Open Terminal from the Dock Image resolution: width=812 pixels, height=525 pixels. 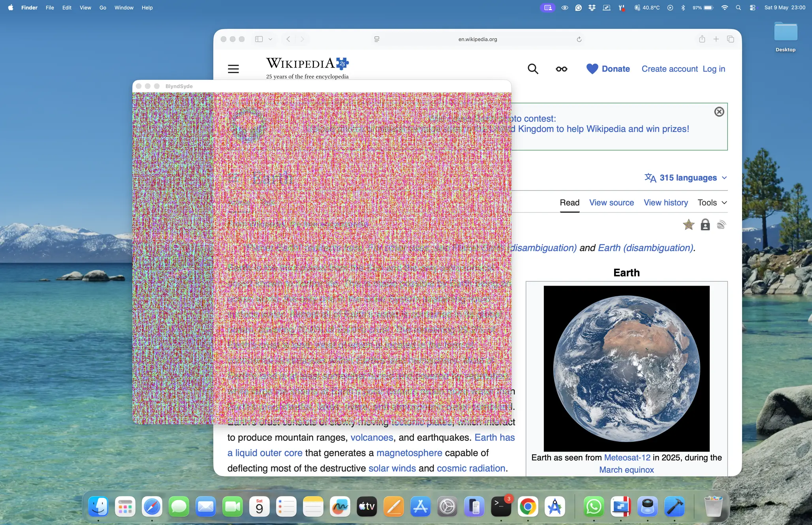pyautogui.click(x=501, y=507)
